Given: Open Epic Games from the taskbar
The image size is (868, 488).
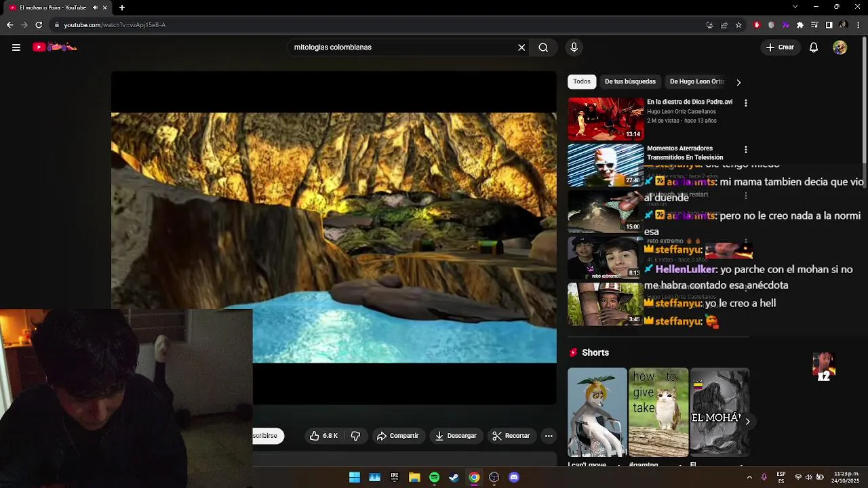Looking at the screenshot, I should pos(395,477).
